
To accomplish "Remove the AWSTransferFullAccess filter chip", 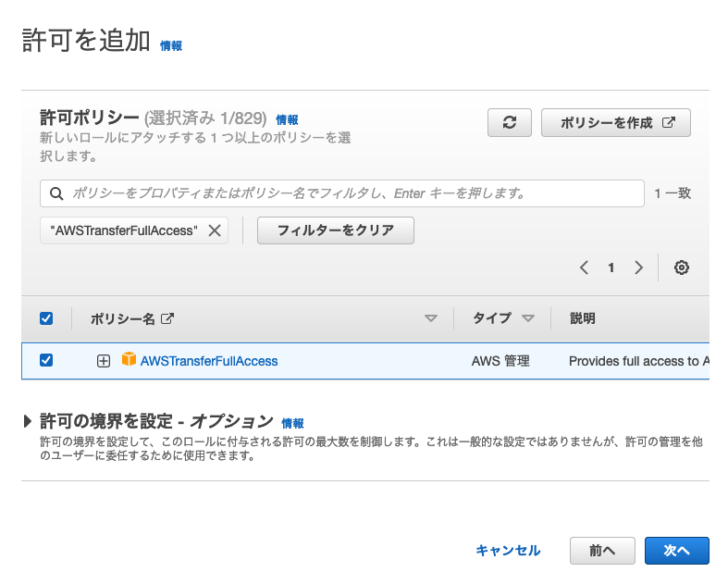I will click(x=215, y=230).
